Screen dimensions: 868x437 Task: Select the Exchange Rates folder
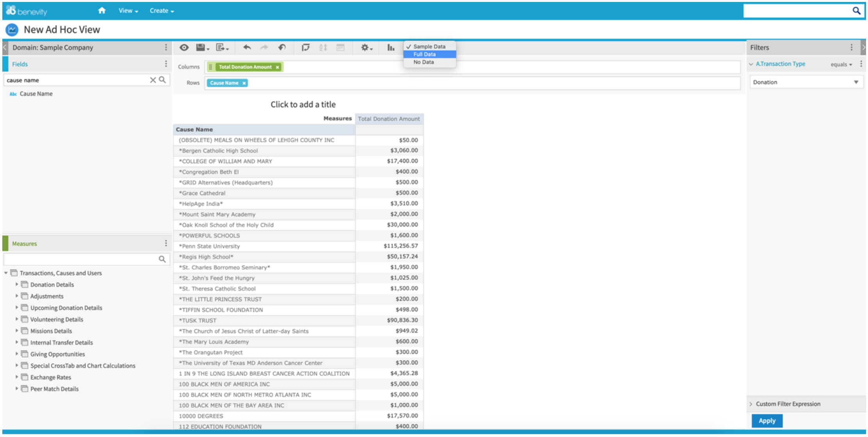coord(51,377)
